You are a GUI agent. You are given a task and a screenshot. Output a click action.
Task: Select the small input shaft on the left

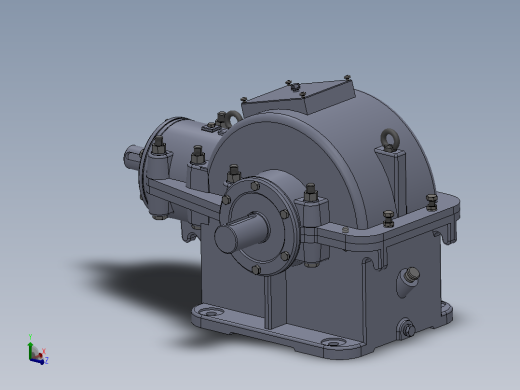coord(132,158)
